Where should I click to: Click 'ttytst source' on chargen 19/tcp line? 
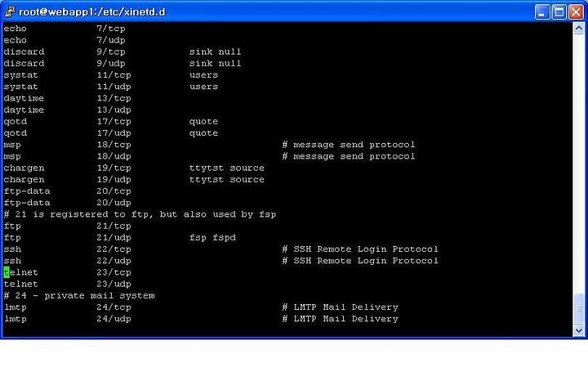coord(227,168)
